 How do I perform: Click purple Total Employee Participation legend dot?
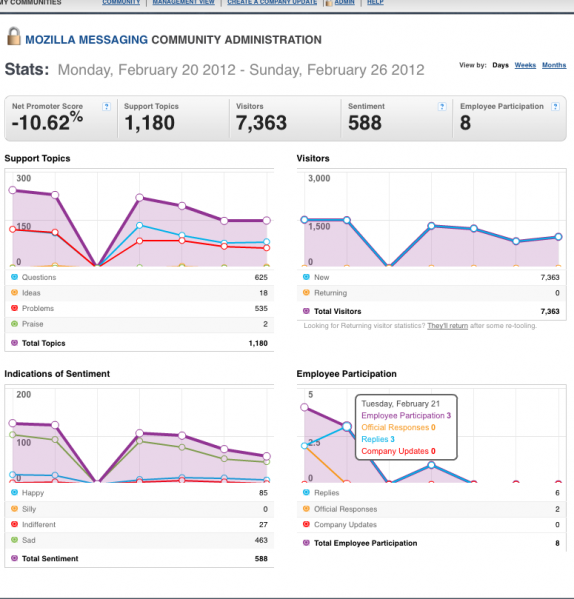click(x=306, y=543)
